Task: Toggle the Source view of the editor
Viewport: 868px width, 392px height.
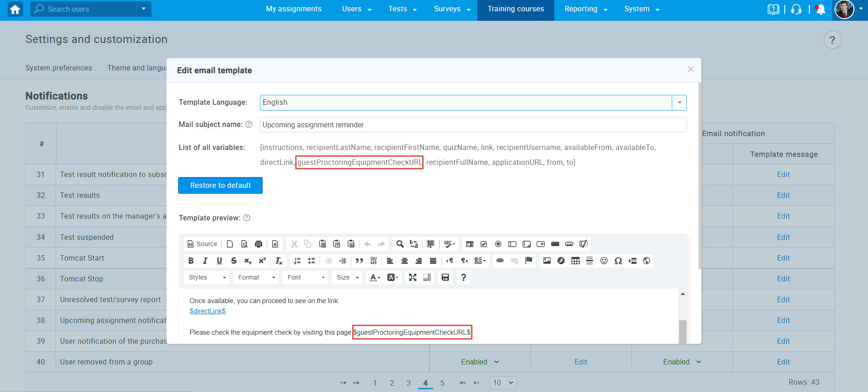Action: click(203, 244)
